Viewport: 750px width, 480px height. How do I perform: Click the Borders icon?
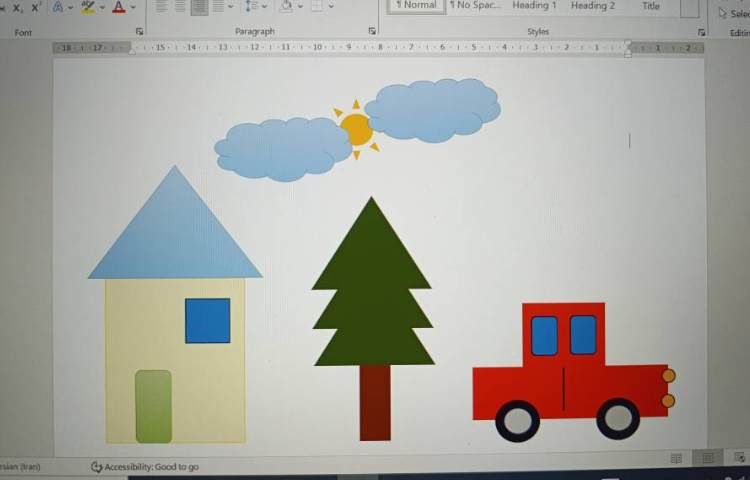click(316, 7)
